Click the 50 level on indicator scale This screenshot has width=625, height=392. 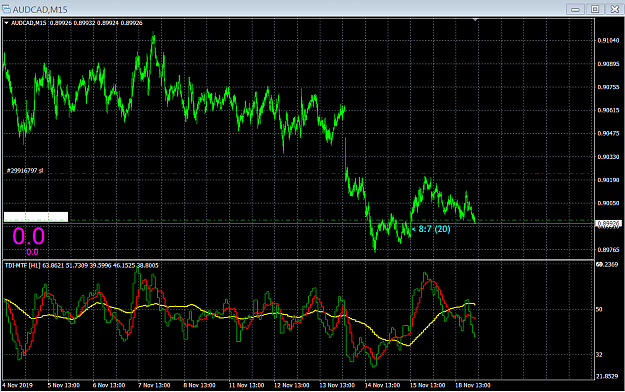(x=599, y=309)
